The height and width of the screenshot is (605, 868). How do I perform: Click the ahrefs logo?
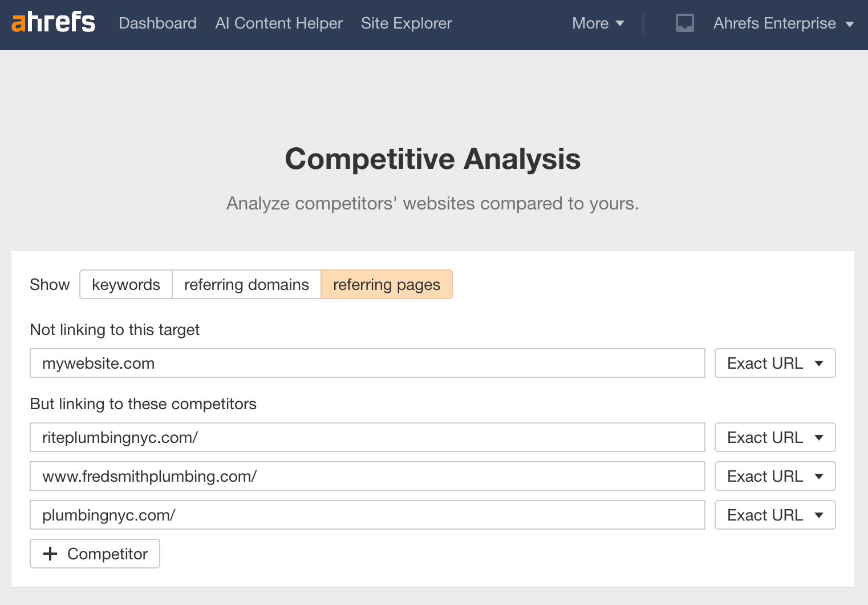[53, 23]
